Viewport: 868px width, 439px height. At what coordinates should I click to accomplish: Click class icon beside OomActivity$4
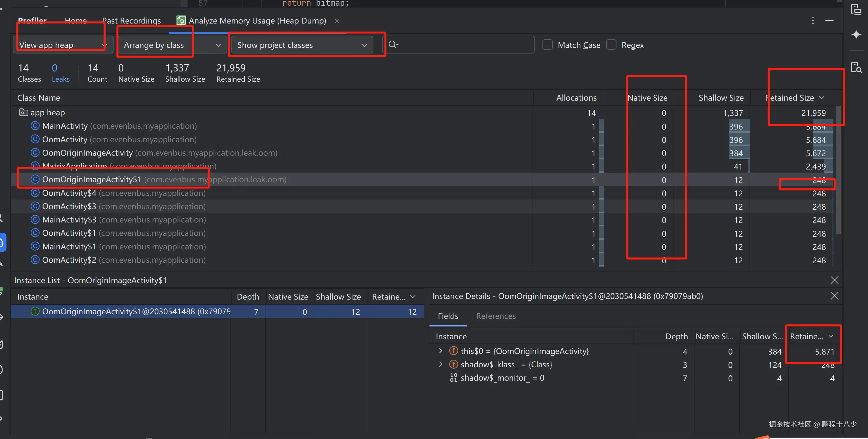35,193
